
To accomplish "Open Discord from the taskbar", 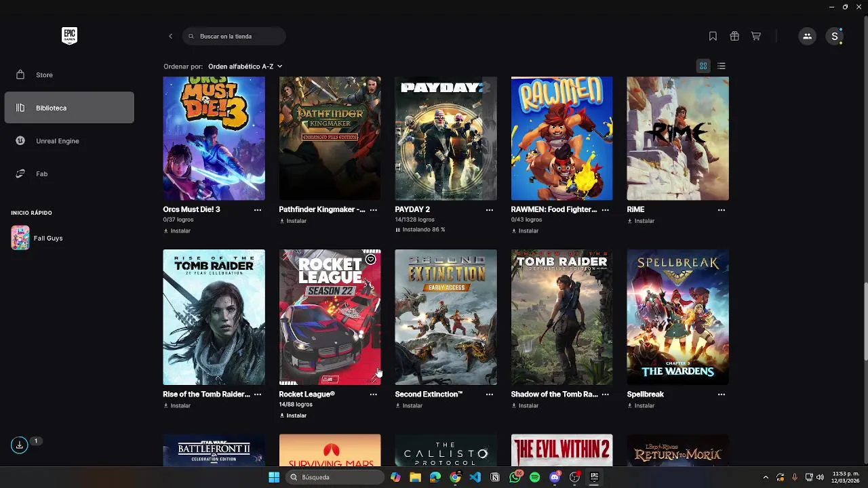I will [x=555, y=477].
